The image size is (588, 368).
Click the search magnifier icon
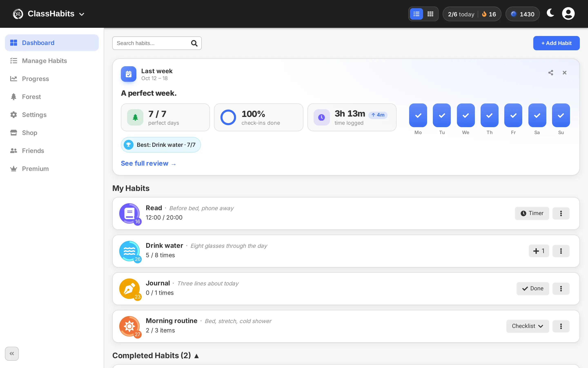194,43
